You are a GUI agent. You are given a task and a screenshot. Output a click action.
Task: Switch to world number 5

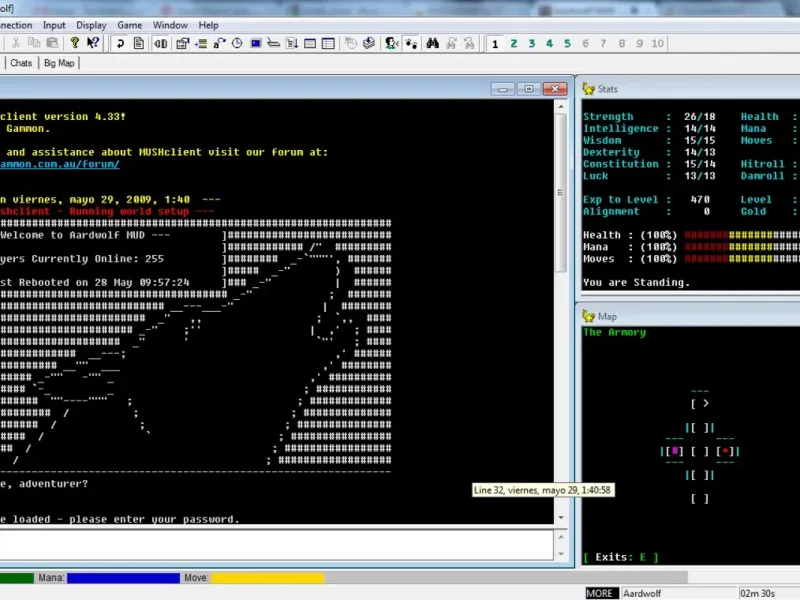[x=567, y=44]
